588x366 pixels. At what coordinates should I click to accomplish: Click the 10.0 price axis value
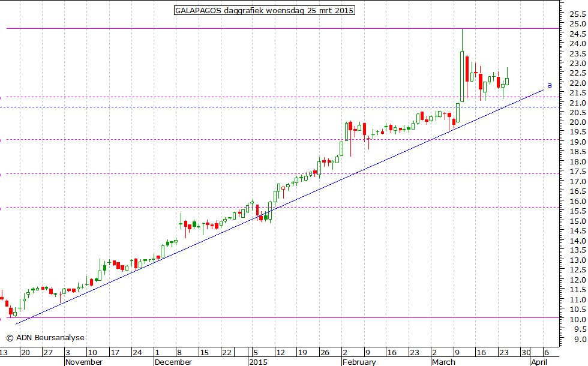577,319
